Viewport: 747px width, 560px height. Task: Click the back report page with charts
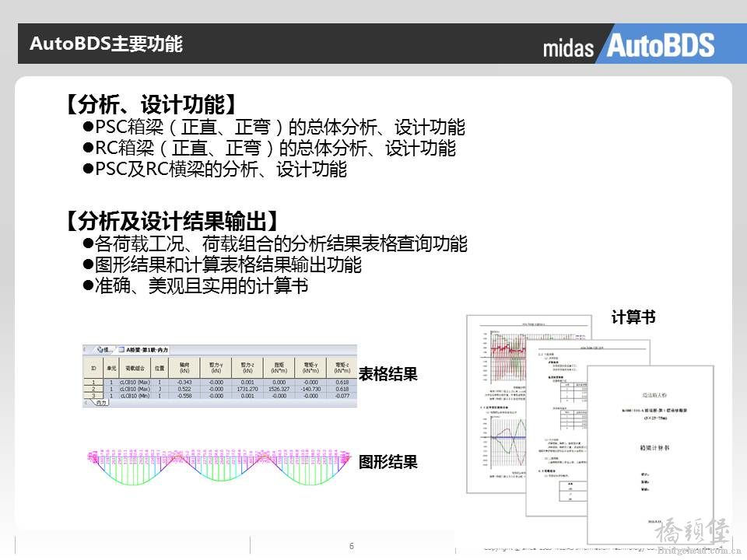click(496, 404)
